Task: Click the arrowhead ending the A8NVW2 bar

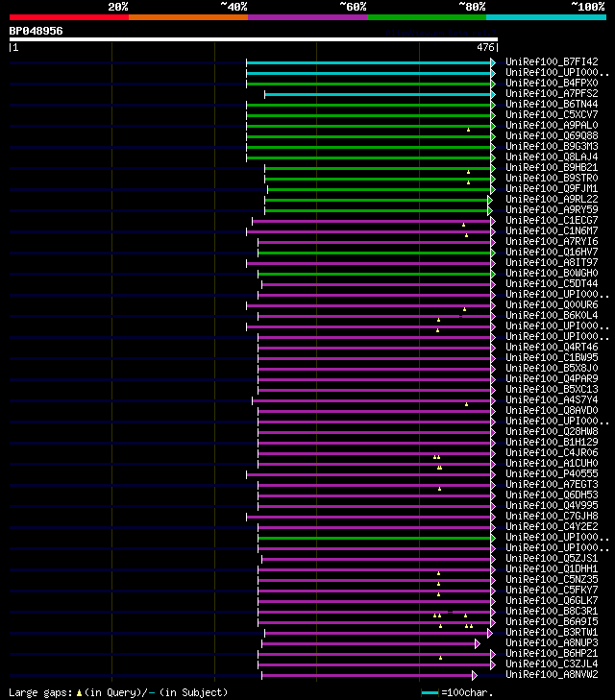Action: coord(475,675)
